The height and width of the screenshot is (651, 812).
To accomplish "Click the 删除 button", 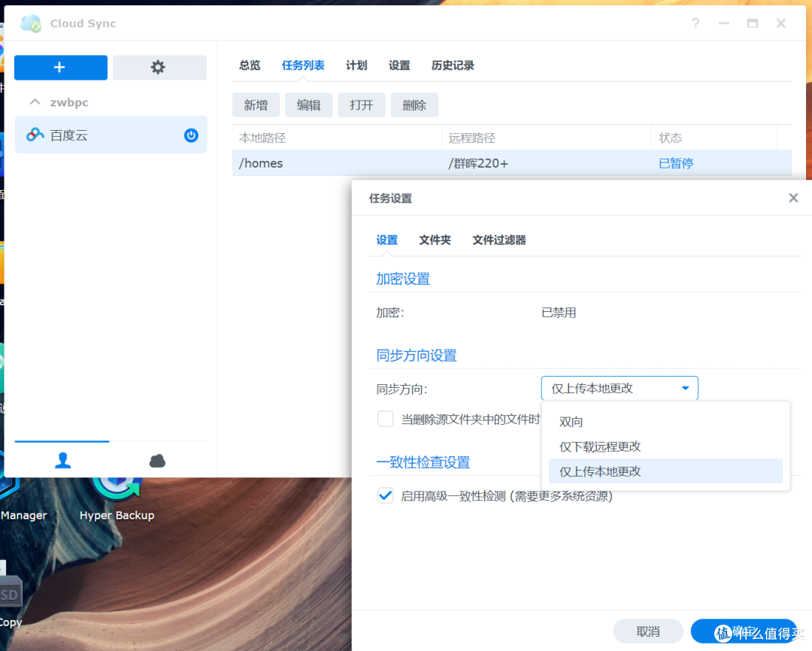I will click(414, 105).
